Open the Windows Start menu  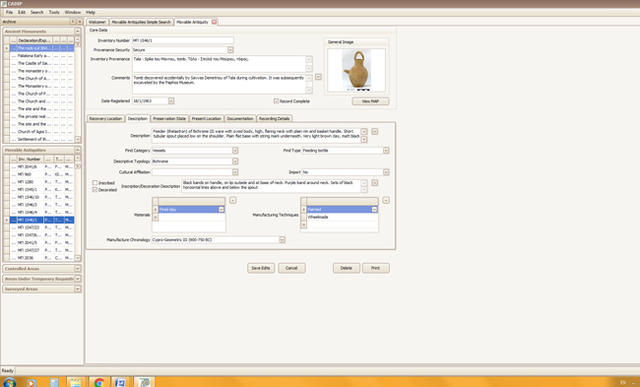(9, 383)
